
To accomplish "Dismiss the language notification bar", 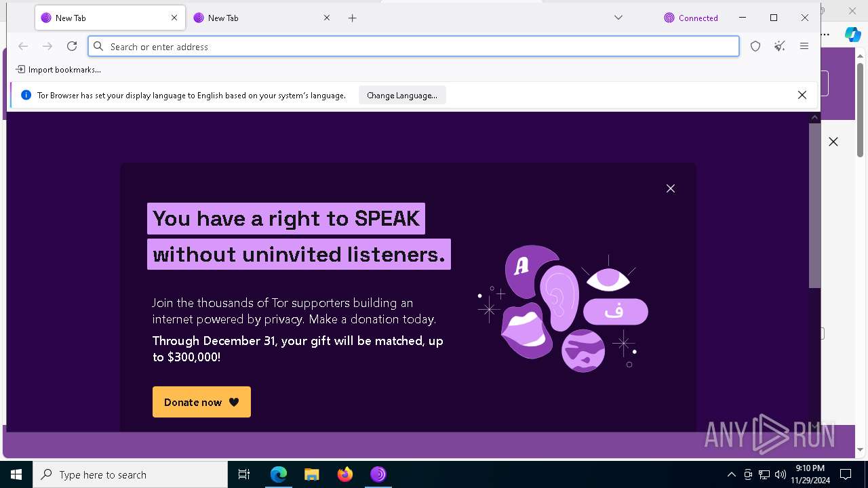I will 802,96.
